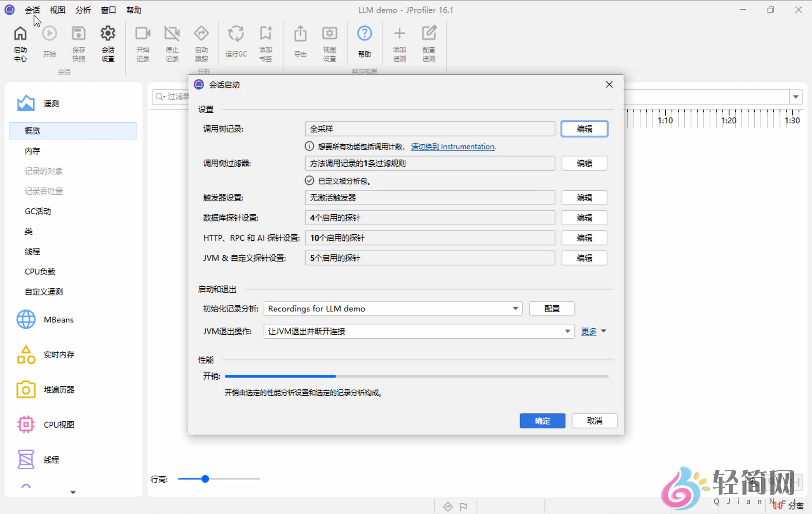Click the flag icon in status bar
The width and height of the screenshot is (812, 514).
click(x=464, y=507)
